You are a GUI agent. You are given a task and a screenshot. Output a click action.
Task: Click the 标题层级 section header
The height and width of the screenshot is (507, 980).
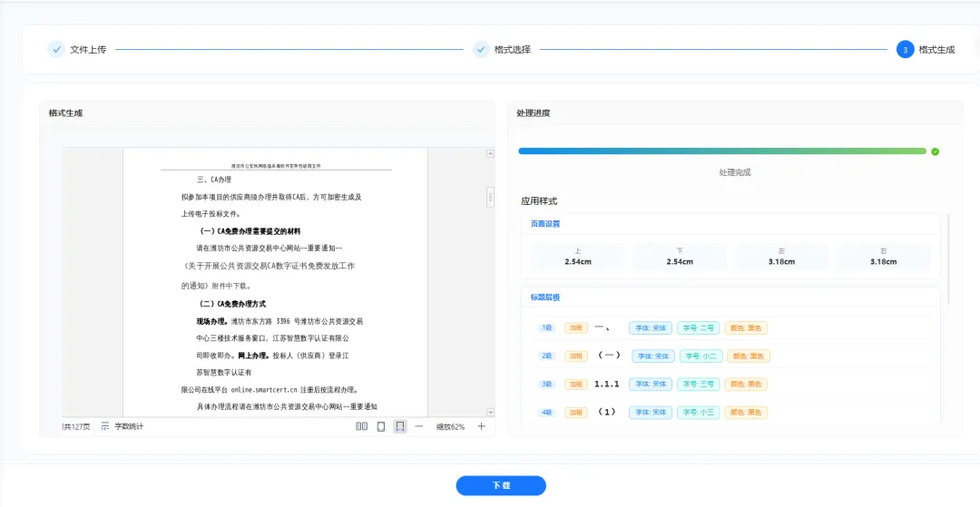point(545,297)
